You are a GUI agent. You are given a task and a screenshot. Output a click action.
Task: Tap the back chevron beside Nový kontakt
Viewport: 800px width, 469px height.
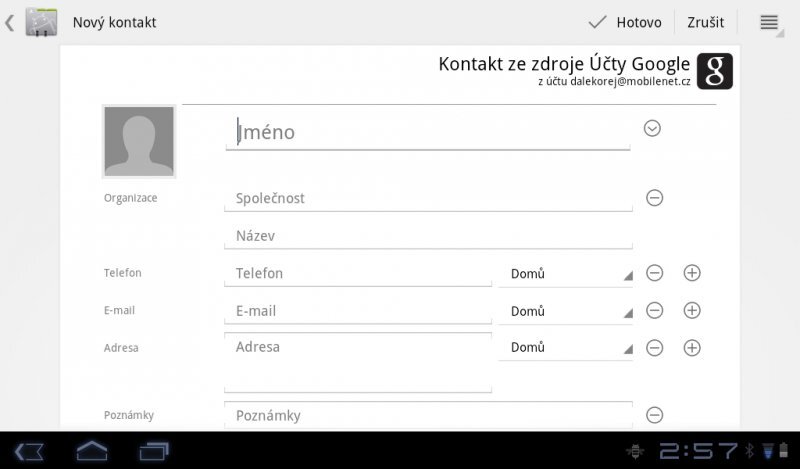point(9,23)
